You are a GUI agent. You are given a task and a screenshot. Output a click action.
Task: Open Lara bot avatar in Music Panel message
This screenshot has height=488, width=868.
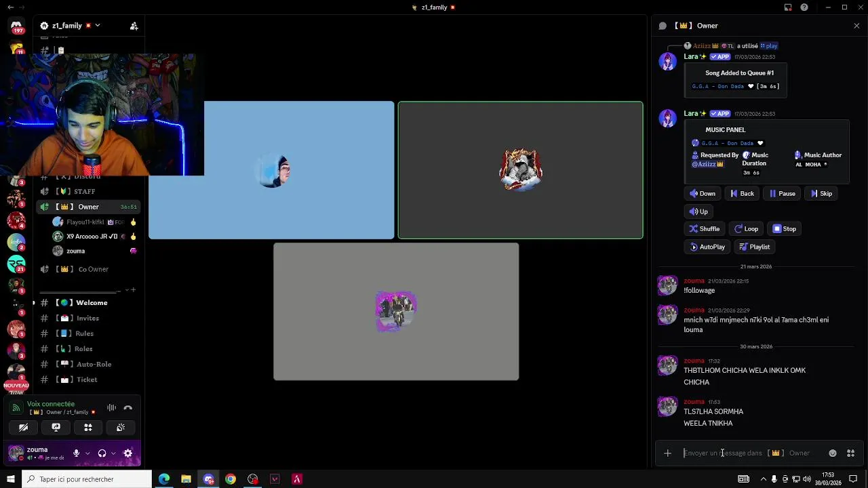[668, 119]
